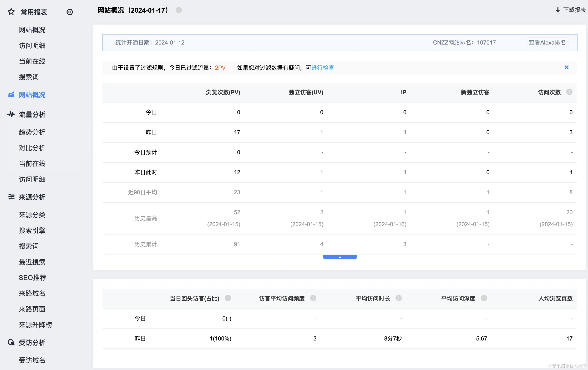Open 来源升降榜 in the sidebar
This screenshot has height=370, width=588.
pos(35,325)
